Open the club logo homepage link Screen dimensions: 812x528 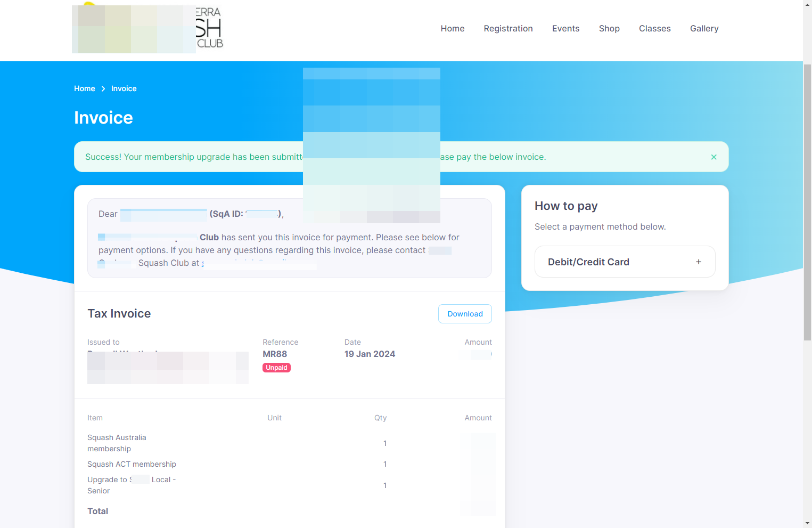(x=147, y=28)
